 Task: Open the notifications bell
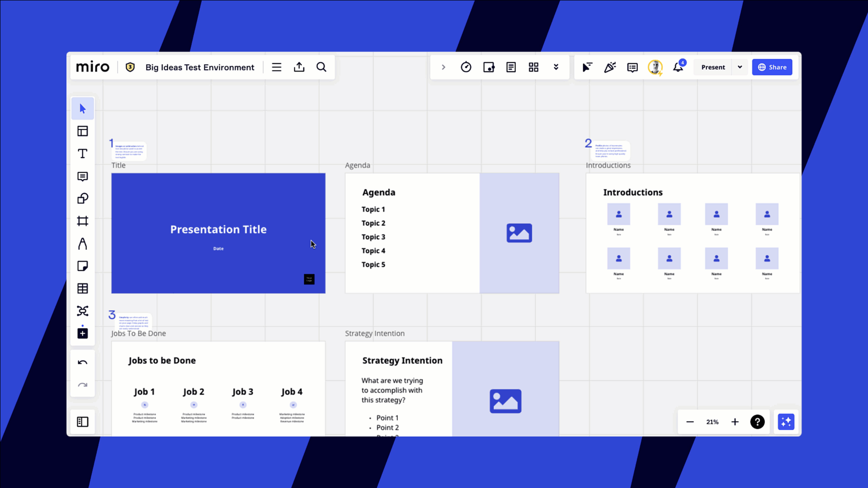[678, 67]
